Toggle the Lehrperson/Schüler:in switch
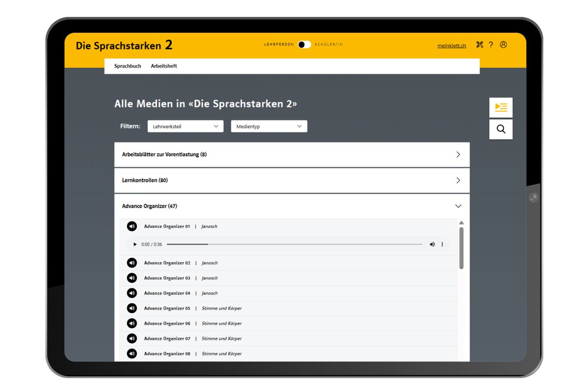588x392 pixels. click(x=304, y=45)
